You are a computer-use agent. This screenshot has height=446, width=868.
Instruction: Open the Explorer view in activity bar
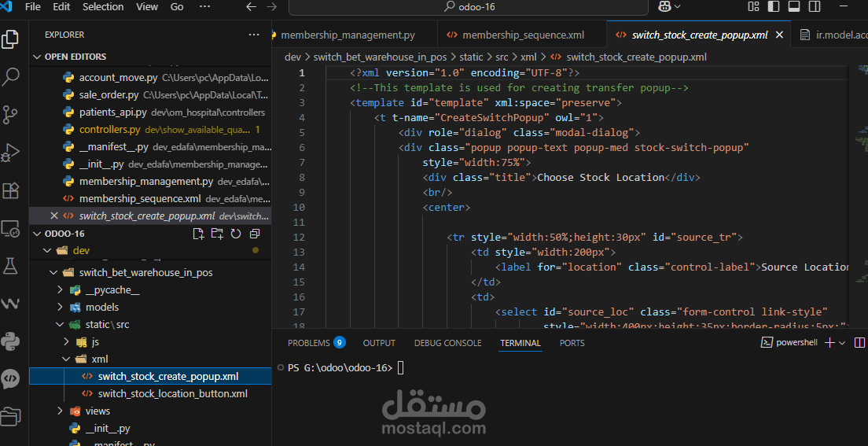click(10, 40)
